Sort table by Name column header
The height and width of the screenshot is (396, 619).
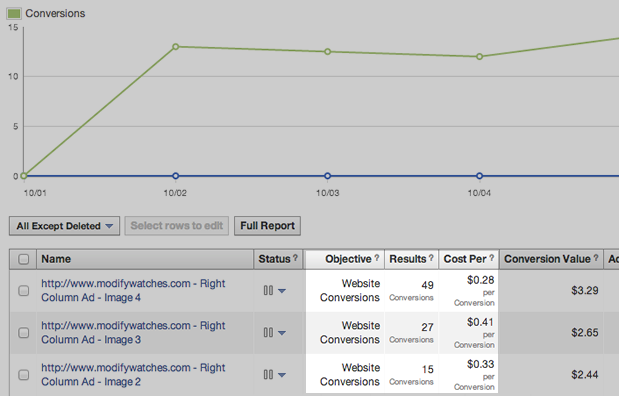coord(56,259)
